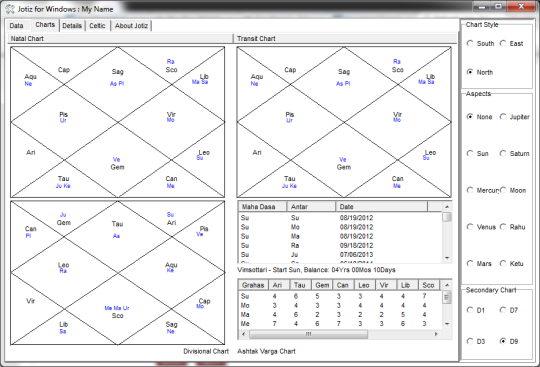The image size is (540, 367).
Task: Maximize the Jotiz window
Action: (498, 7)
